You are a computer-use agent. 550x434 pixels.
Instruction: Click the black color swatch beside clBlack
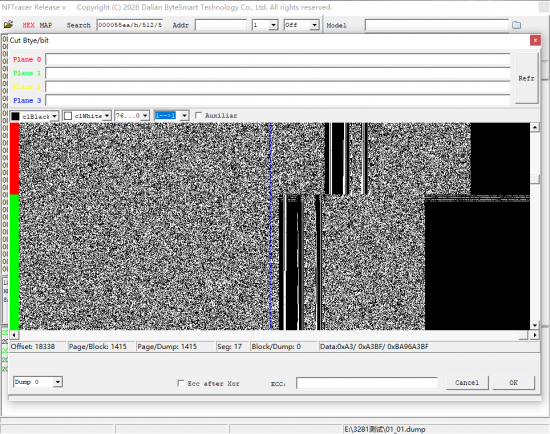point(15,116)
